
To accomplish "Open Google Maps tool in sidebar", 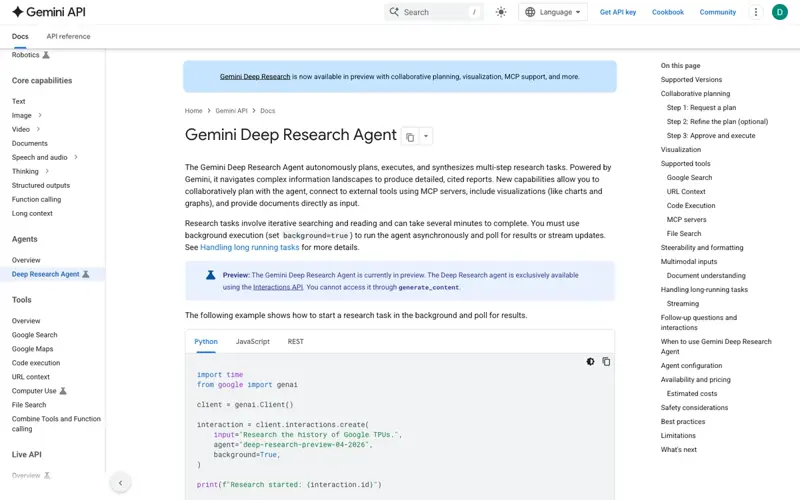I will [x=33, y=349].
